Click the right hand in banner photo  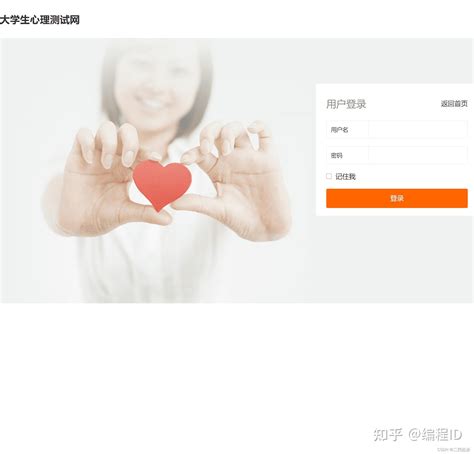(x=233, y=180)
